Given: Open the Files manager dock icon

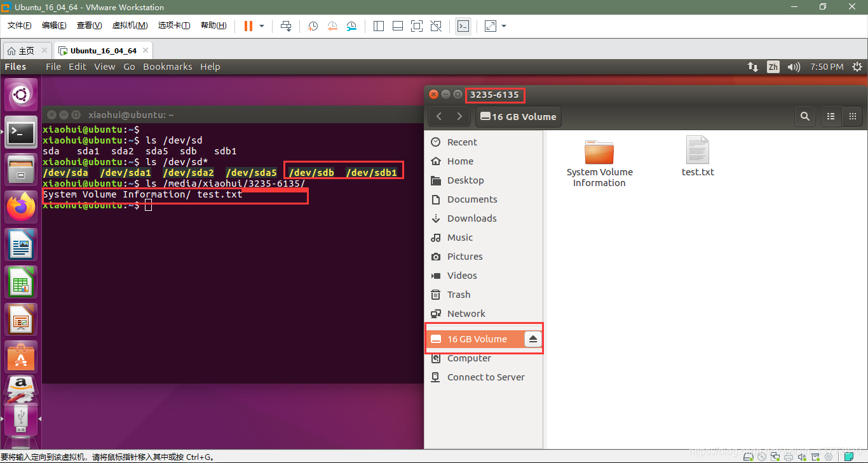Looking at the screenshot, I should click(x=22, y=170).
